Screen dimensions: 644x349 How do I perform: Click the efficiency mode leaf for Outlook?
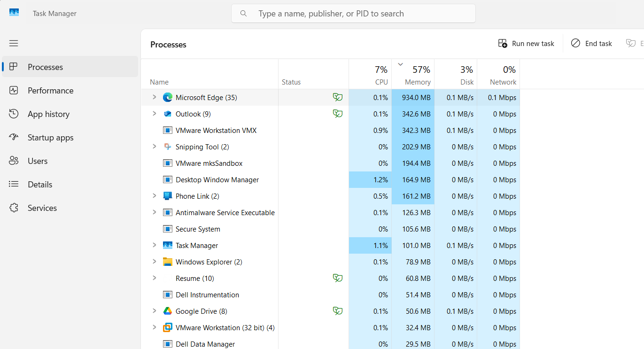[x=338, y=114]
